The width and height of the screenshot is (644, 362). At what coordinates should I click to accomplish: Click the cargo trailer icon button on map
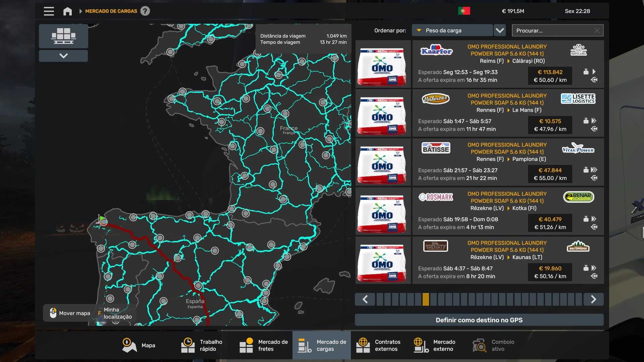[x=63, y=36]
